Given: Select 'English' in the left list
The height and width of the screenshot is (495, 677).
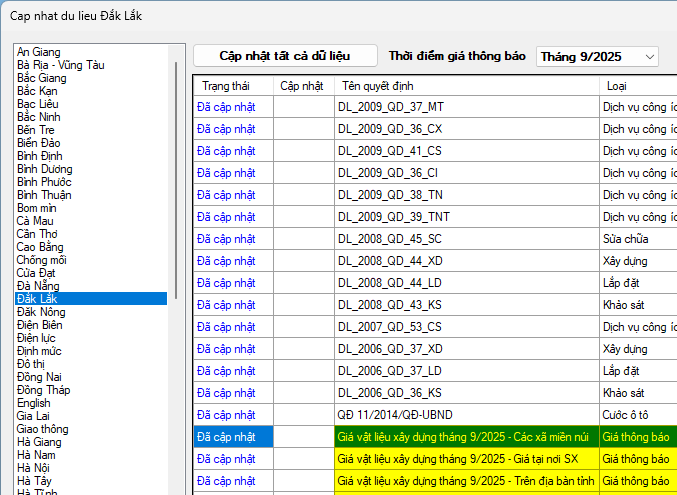Looking at the screenshot, I should click(34, 403).
